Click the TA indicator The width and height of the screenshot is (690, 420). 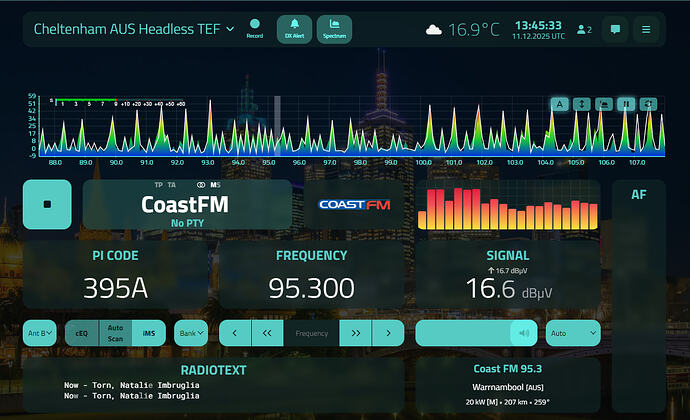pos(172,185)
